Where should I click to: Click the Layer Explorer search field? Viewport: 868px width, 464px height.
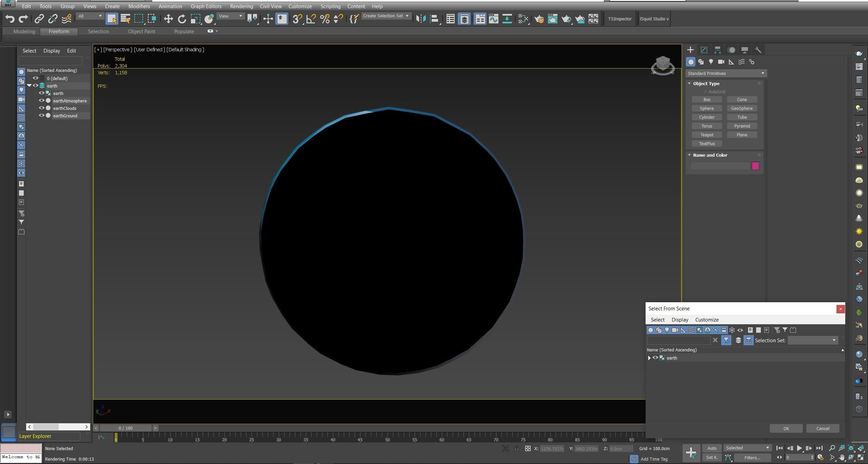pos(50,61)
